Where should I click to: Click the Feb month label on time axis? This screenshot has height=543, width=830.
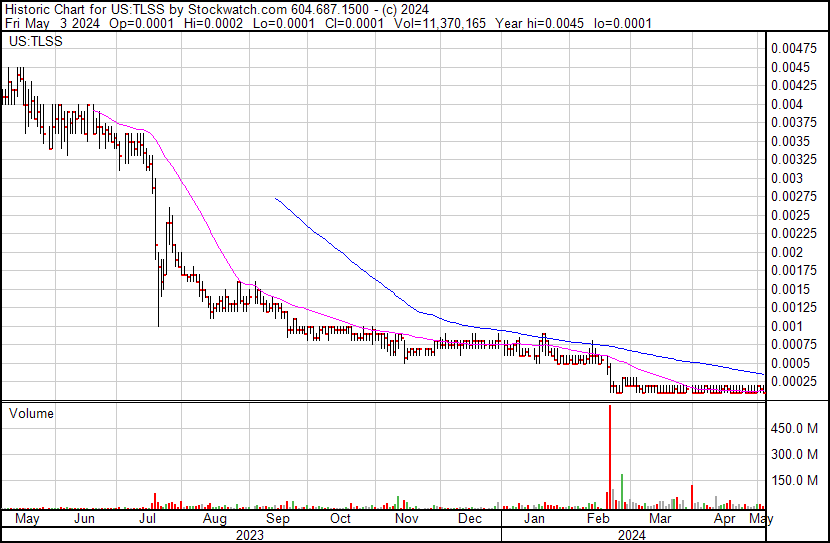point(598,520)
